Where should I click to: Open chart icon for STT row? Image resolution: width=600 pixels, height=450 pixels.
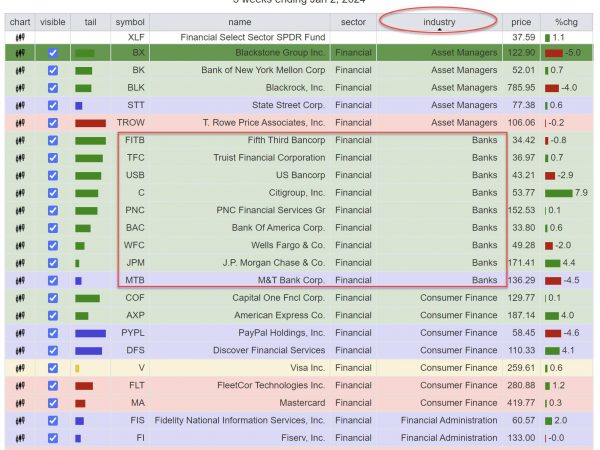click(20, 105)
